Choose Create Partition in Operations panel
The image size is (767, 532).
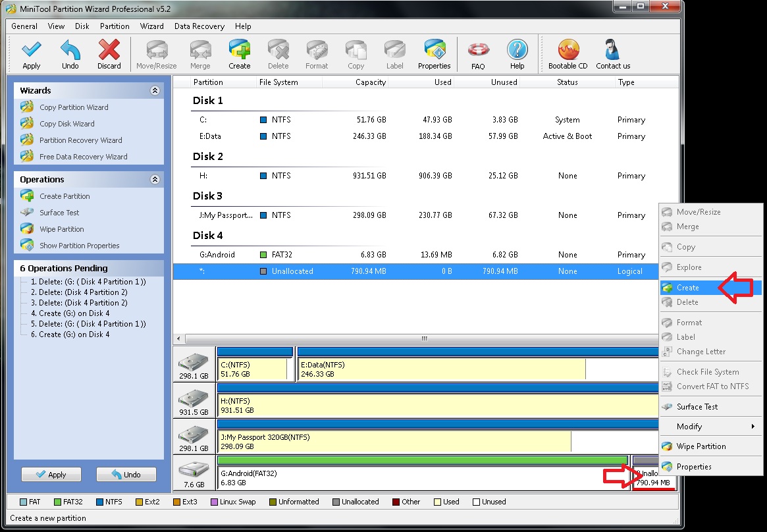tap(65, 196)
